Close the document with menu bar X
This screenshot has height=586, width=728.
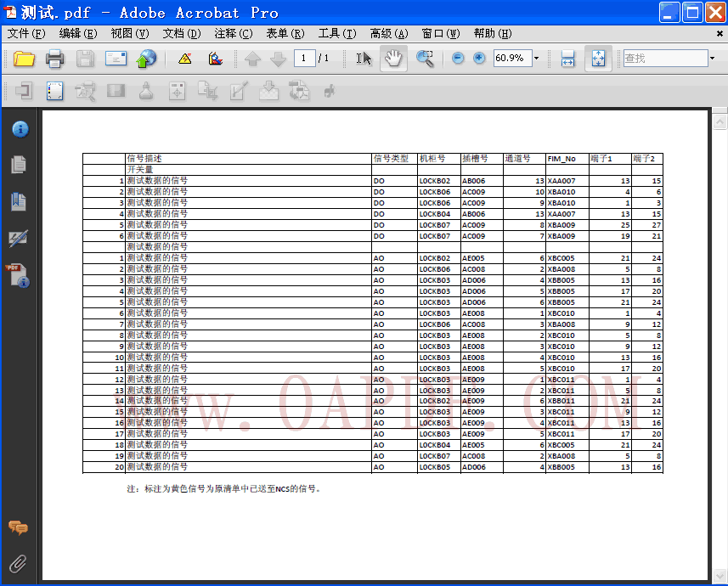[x=720, y=33]
